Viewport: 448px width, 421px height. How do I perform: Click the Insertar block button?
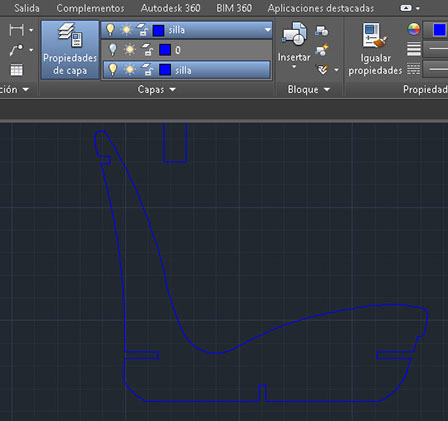point(294,42)
